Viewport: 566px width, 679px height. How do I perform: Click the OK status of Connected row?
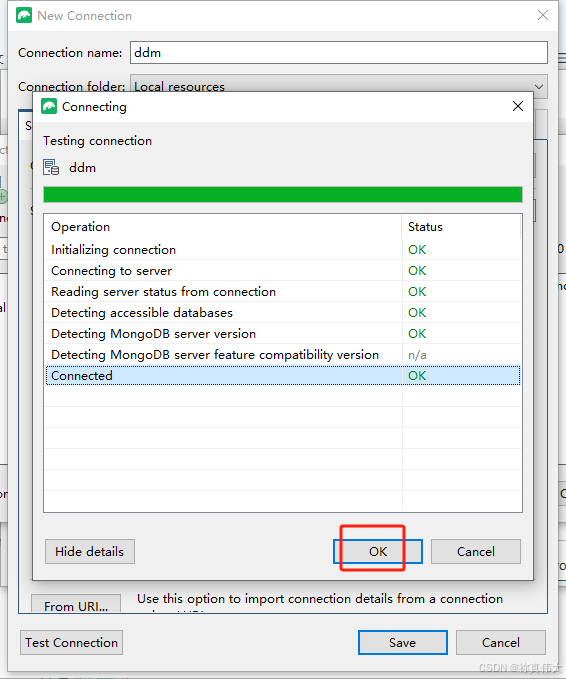pos(417,375)
